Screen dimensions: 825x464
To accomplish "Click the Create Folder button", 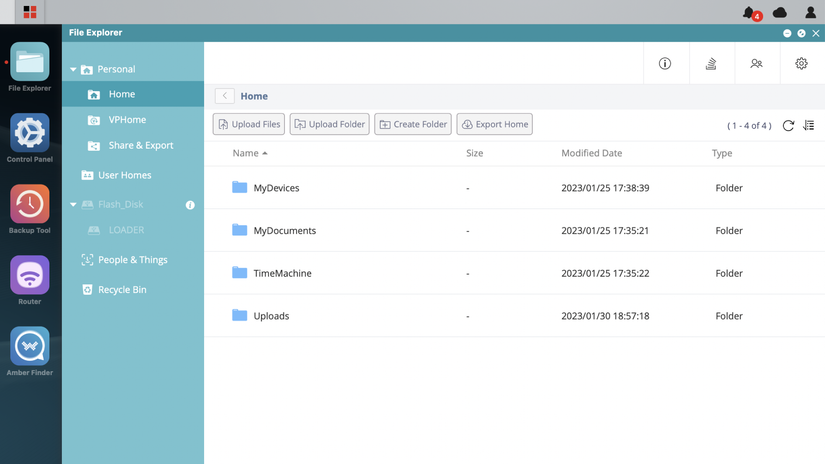I will point(413,124).
